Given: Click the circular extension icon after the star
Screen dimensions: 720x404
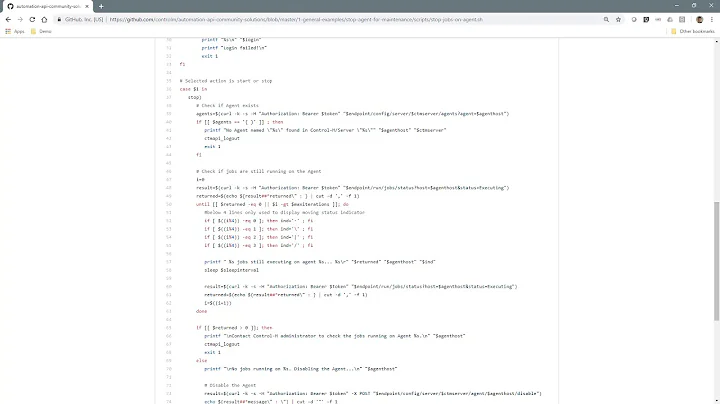Looking at the screenshot, I should 634,19.
